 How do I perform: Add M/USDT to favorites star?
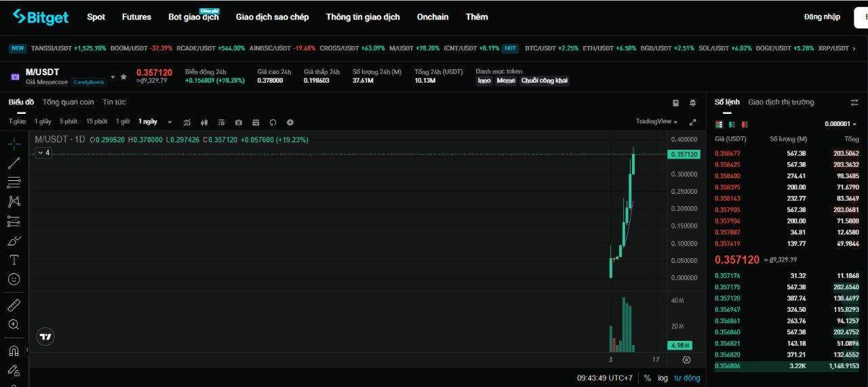[123, 77]
